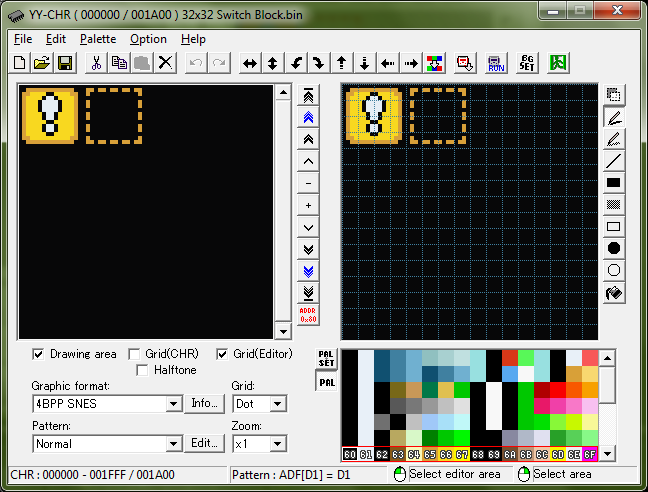Viewport: 648px width, 492px height.
Task: Select the dithered pattern fill tool
Action: pyautogui.click(x=614, y=204)
